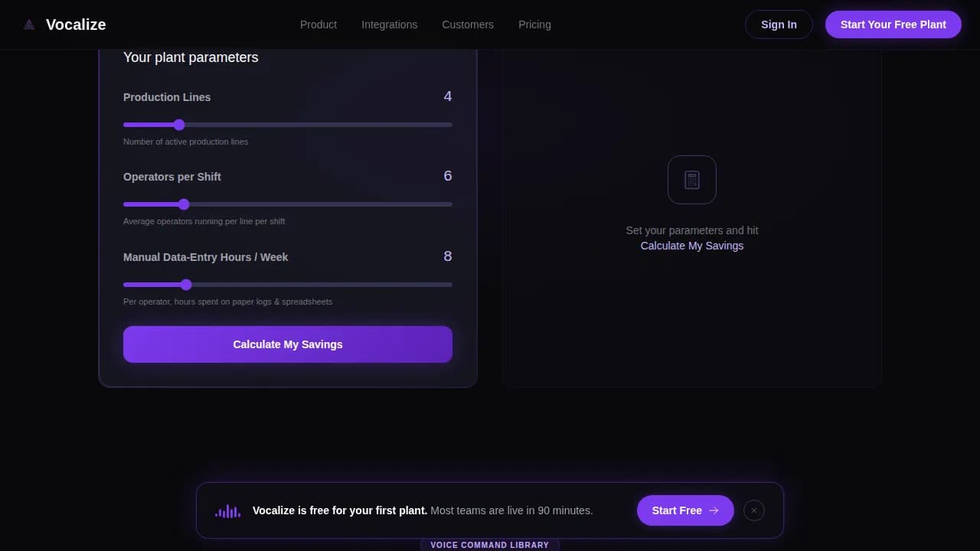The width and height of the screenshot is (980, 551).
Task: Click the arrow icon inside Start Free button
Action: pos(713,510)
